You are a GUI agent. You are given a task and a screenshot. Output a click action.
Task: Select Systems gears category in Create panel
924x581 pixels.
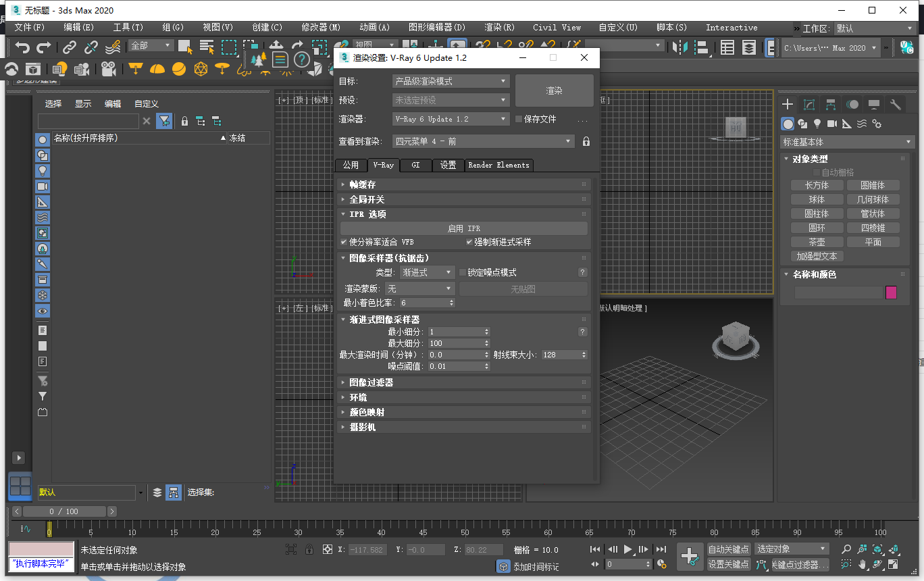(x=877, y=124)
